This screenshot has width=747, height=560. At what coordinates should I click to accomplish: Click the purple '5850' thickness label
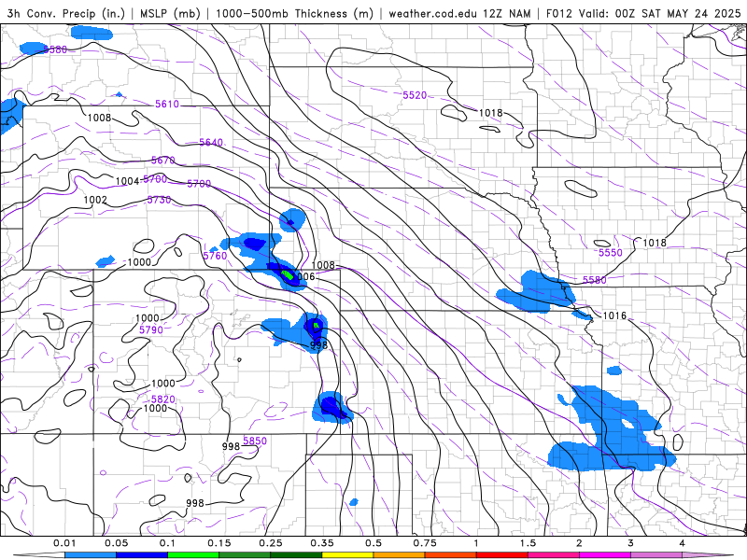pyautogui.click(x=255, y=441)
